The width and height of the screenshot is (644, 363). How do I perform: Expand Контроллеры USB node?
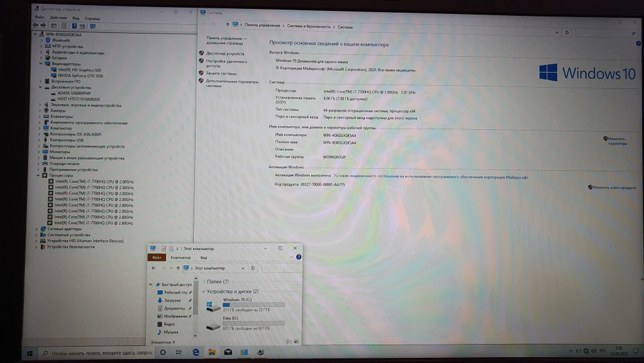(40, 140)
